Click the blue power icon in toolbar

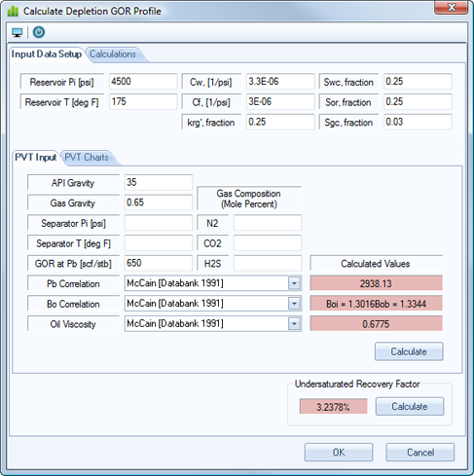39,32
